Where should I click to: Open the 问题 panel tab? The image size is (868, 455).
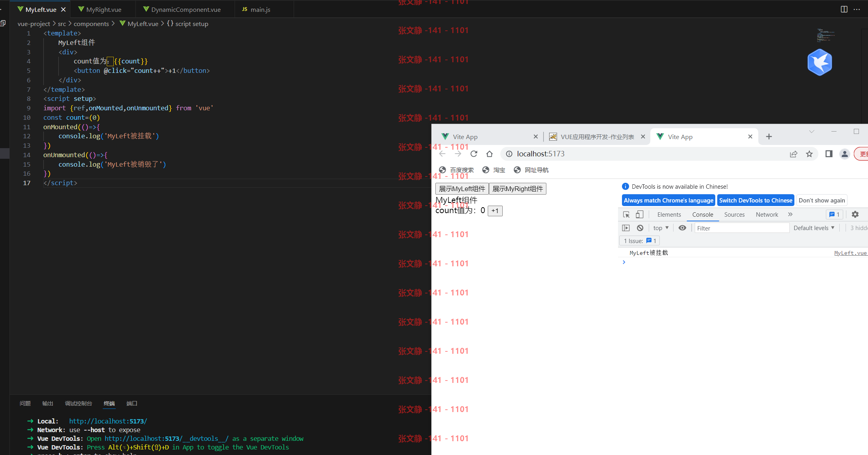25,403
